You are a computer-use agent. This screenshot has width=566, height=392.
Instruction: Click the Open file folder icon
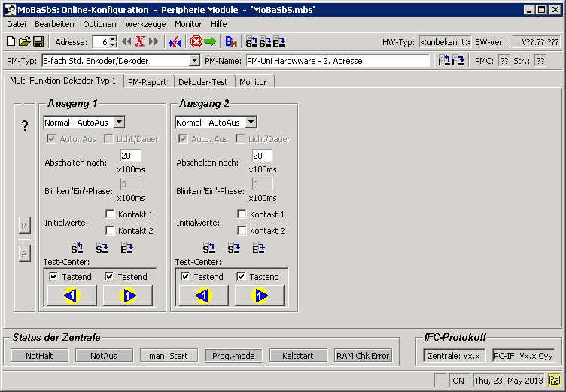coord(24,41)
